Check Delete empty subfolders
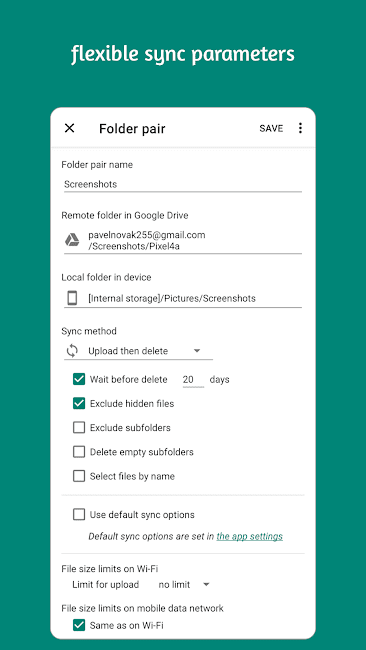Viewport: 366px width, 650px height. tap(79, 452)
